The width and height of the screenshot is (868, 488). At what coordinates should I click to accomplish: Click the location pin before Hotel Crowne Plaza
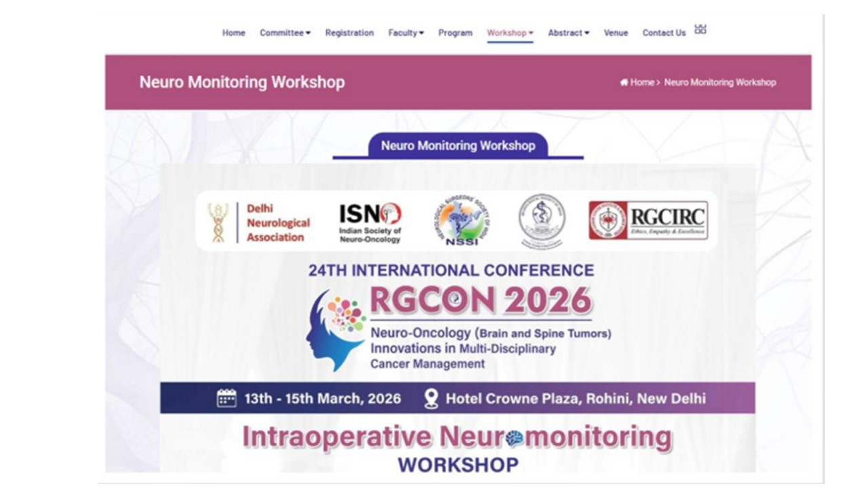(x=431, y=398)
